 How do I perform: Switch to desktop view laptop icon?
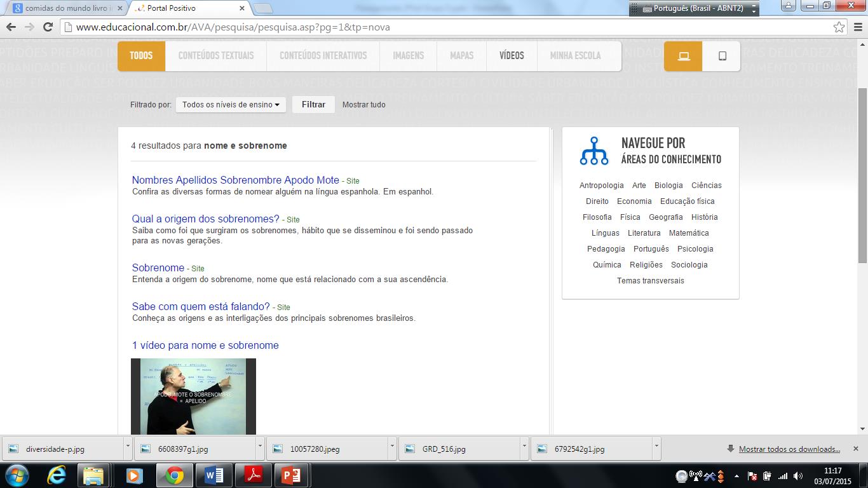coord(683,56)
